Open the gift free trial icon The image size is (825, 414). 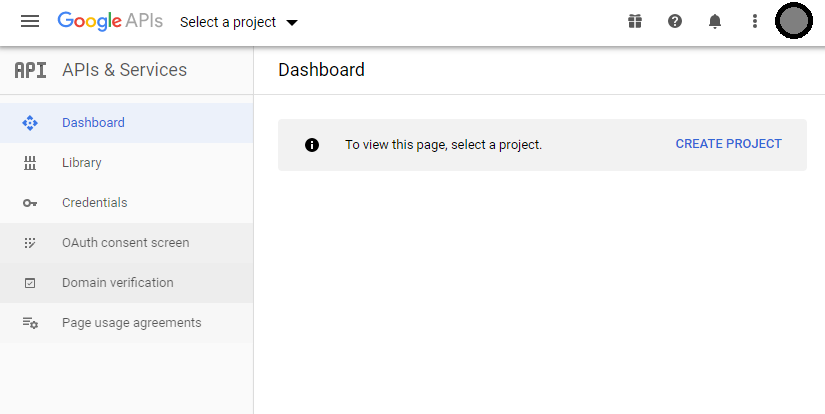tap(634, 21)
